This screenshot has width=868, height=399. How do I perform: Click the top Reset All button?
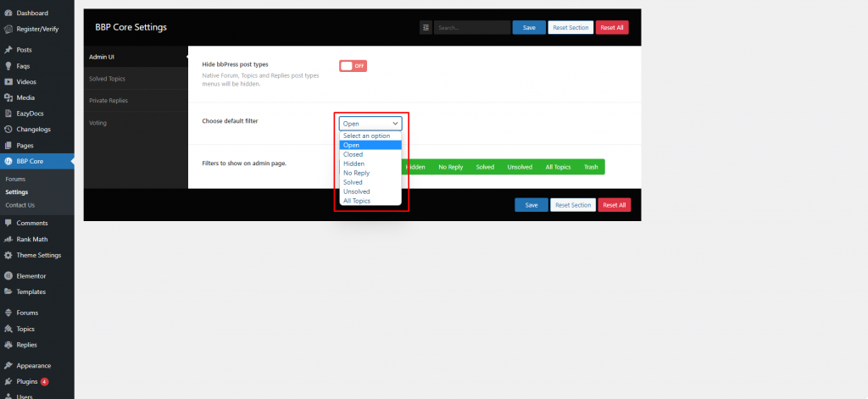coord(612,28)
